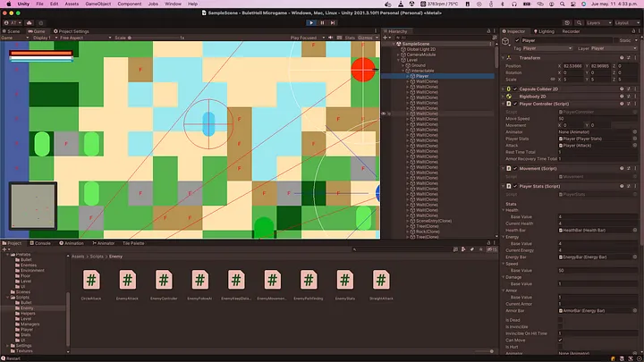Pick an object for the Animator field

pos(635,132)
